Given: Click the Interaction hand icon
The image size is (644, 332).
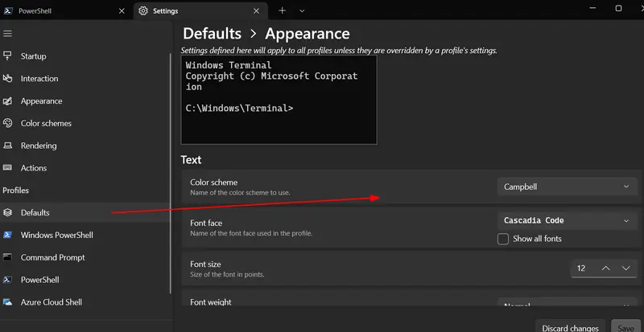Looking at the screenshot, I should tap(7, 79).
